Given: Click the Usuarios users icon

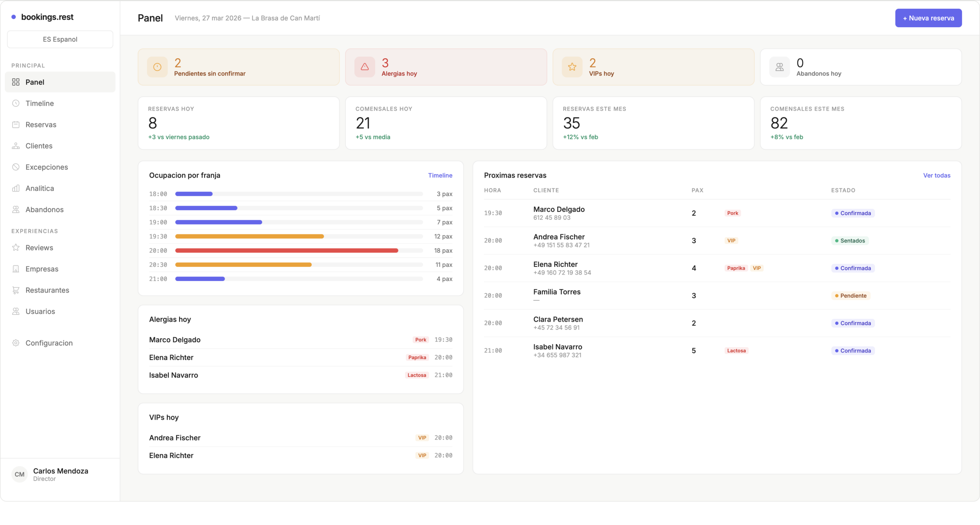Looking at the screenshot, I should [16, 311].
